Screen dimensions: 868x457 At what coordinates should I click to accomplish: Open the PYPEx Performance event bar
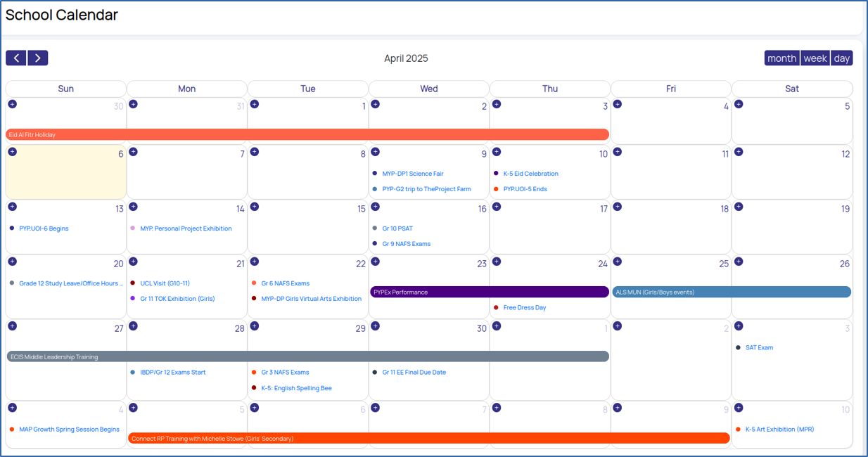pyautogui.click(x=489, y=292)
